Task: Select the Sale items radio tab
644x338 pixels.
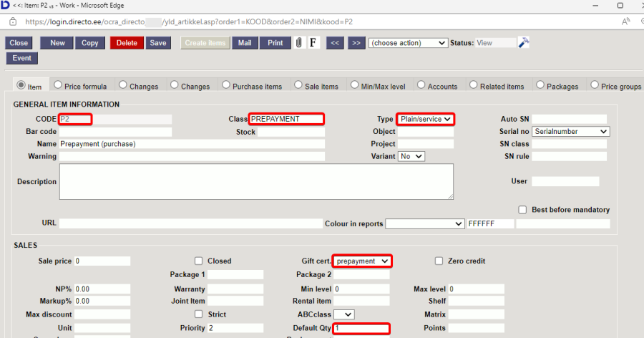Action: tap(298, 84)
